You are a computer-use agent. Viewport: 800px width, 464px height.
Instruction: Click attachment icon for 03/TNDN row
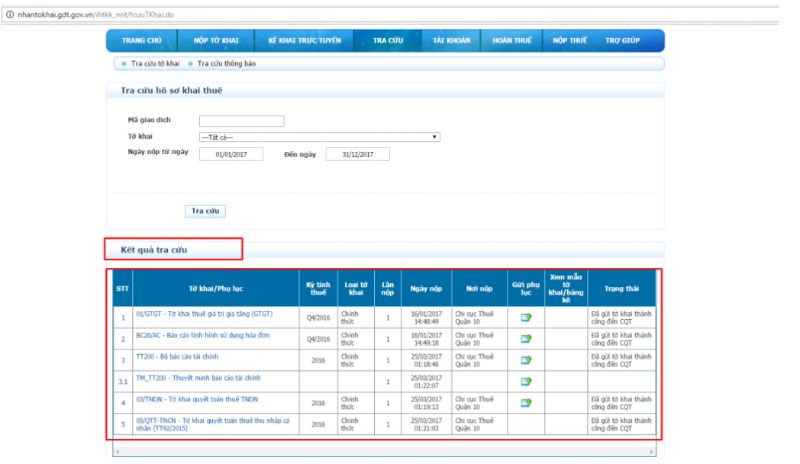click(x=526, y=402)
